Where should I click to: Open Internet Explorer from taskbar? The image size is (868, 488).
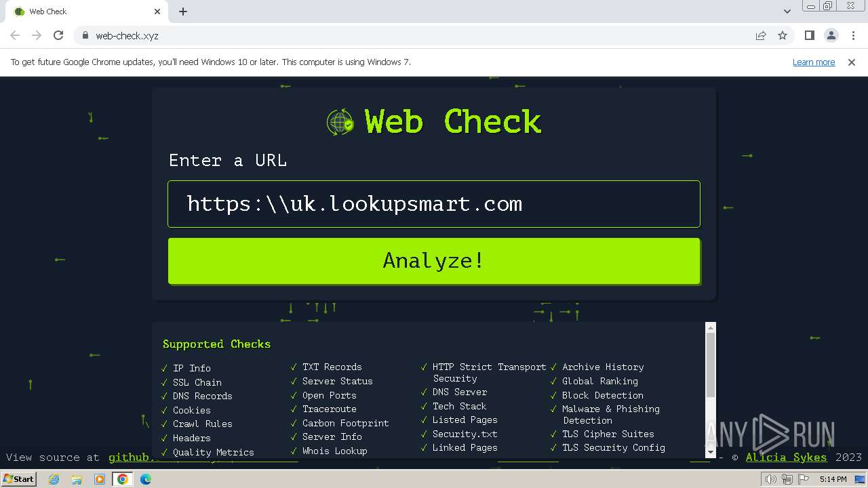click(54, 479)
